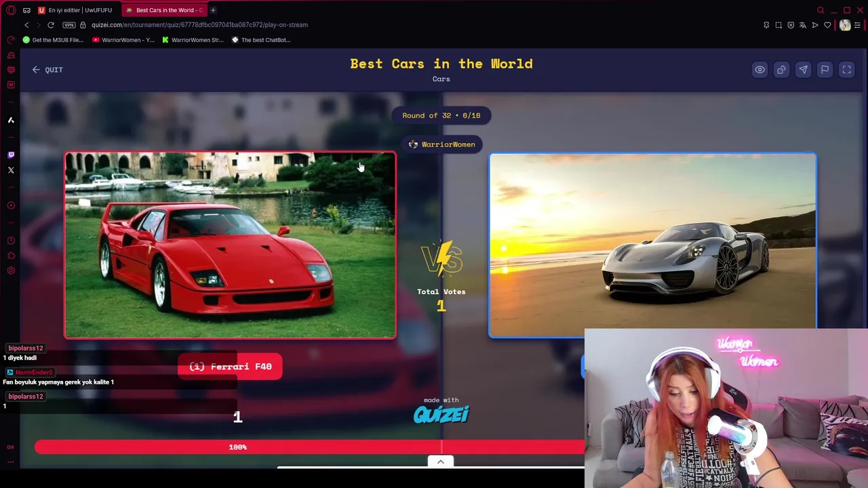Screen dimensions: 868x488
Task: Click the snapshot capture icon in toolbar
Action: pyautogui.click(x=778, y=25)
